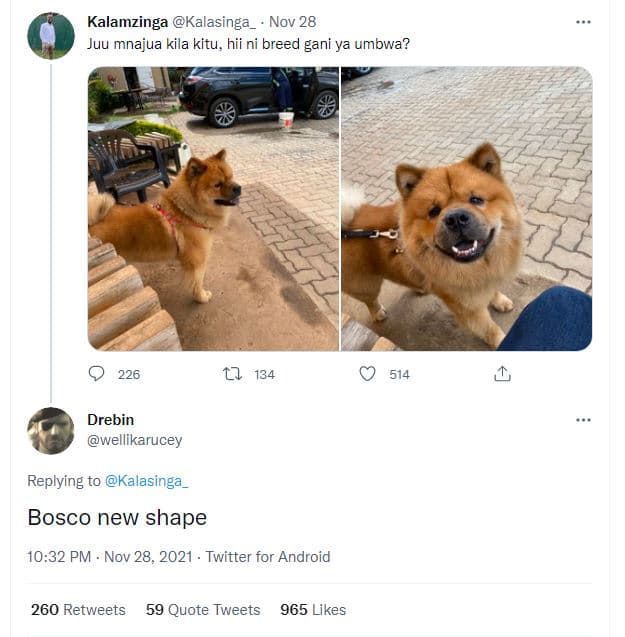Like the tweet with heart icon

coord(367,374)
